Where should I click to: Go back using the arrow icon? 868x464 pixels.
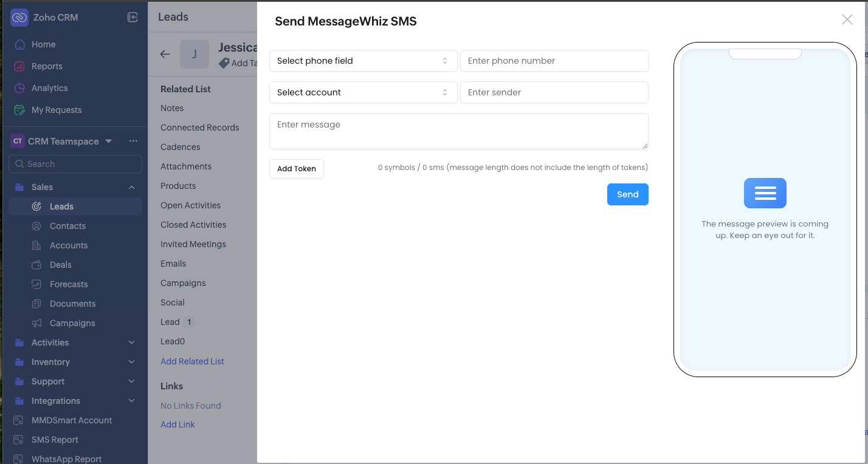165,54
